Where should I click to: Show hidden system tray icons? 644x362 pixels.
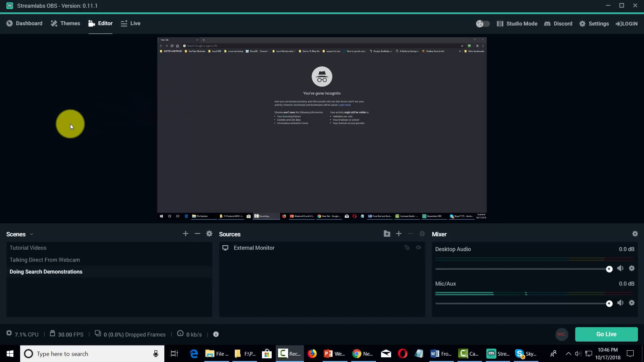click(568, 354)
